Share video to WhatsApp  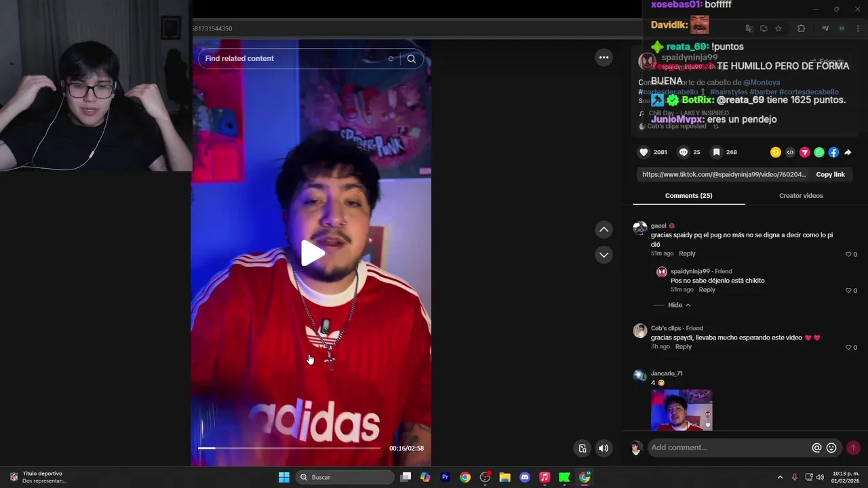tap(819, 152)
